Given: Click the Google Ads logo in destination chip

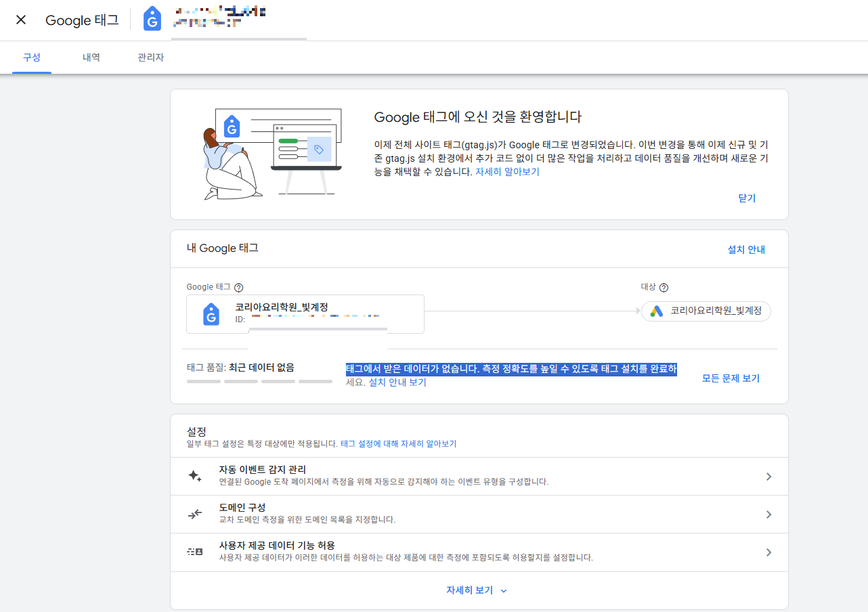Looking at the screenshot, I should click(x=656, y=311).
